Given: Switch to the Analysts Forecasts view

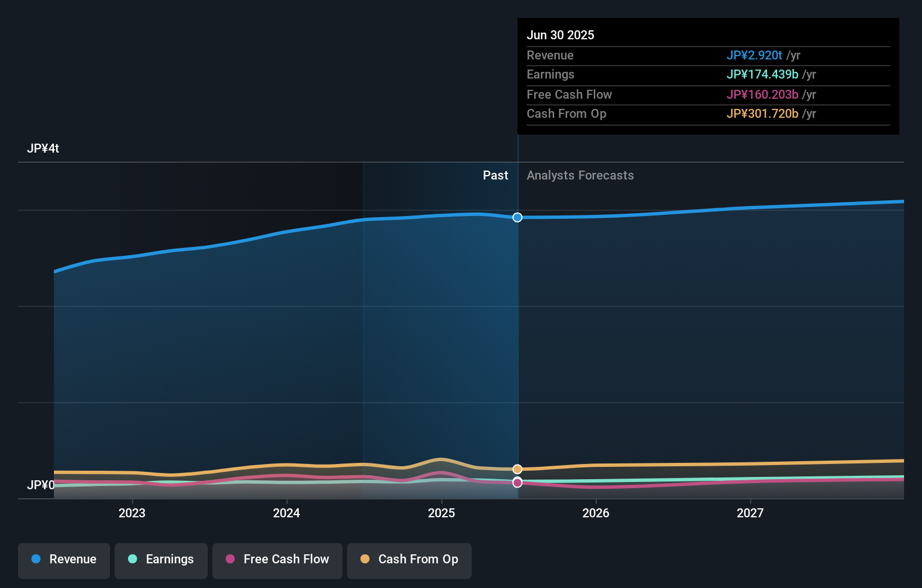Looking at the screenshot, I should pos(580,176).
